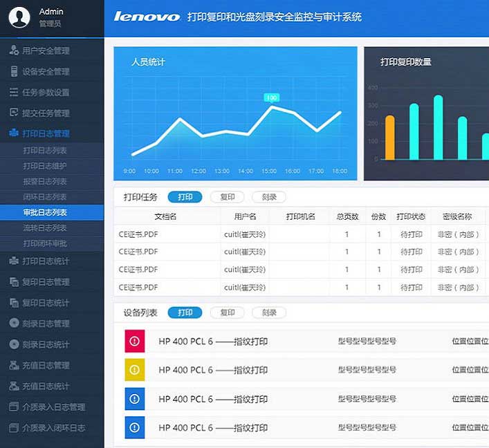Select 复印 filter in 打印任务 section

point(227,197)
